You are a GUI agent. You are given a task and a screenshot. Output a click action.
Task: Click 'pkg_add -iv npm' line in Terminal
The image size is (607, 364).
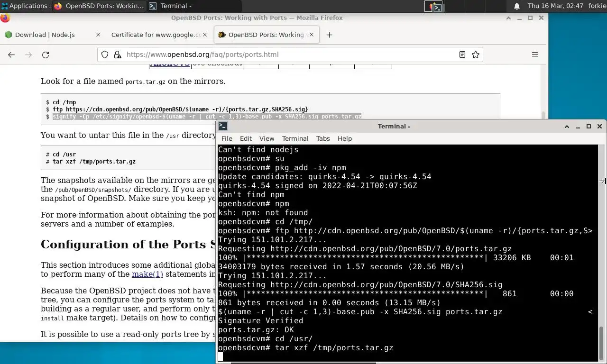[x=282, y=168]
